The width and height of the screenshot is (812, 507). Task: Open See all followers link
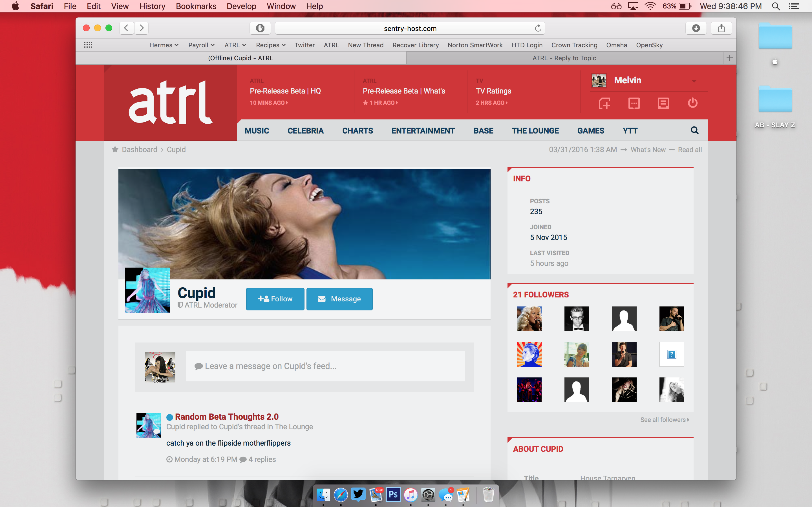pyautogui.click(x=664, y=419)
